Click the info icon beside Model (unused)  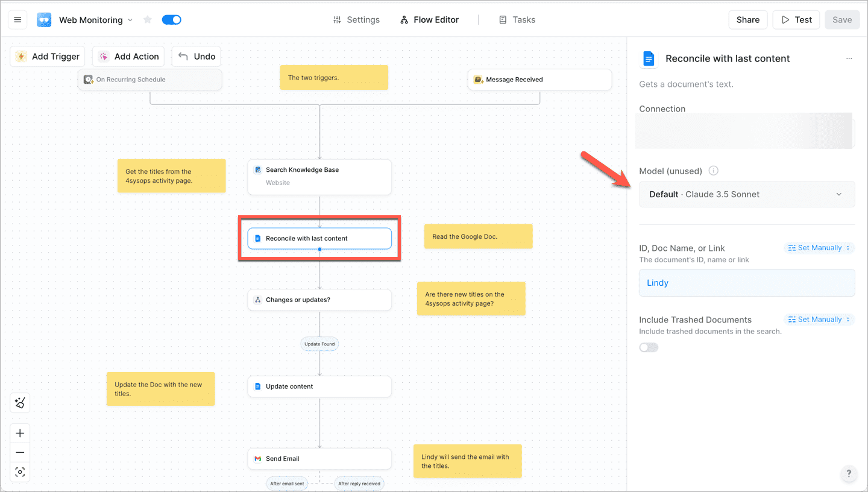click(714, 171)
